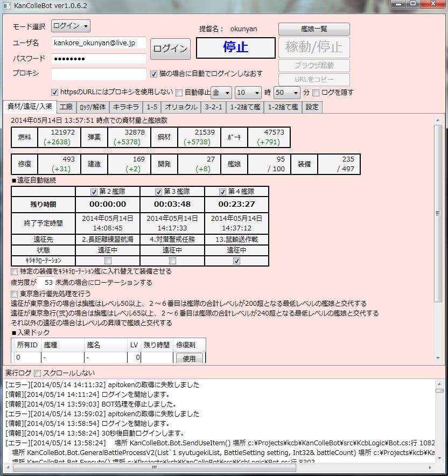This screenshot has height=476, width=448.
Task: Click the 遠征先 4.対潜警戒任務 cell
Action: point(172,240)
